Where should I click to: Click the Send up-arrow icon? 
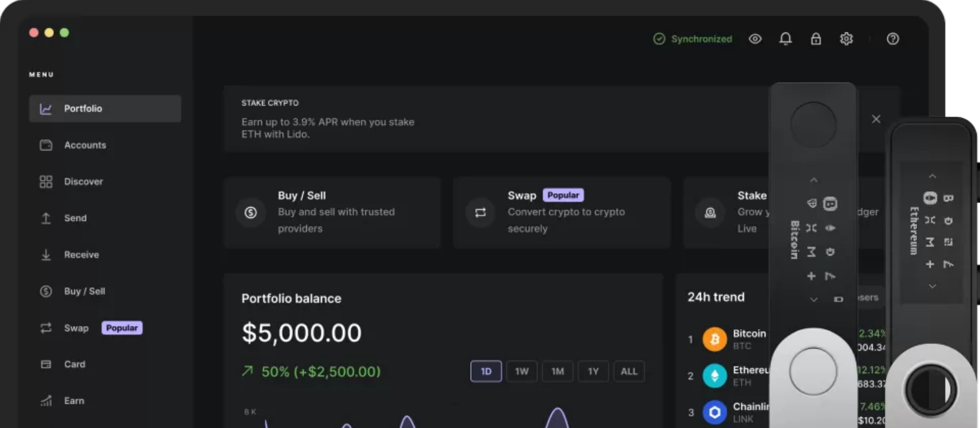[46, 218]
